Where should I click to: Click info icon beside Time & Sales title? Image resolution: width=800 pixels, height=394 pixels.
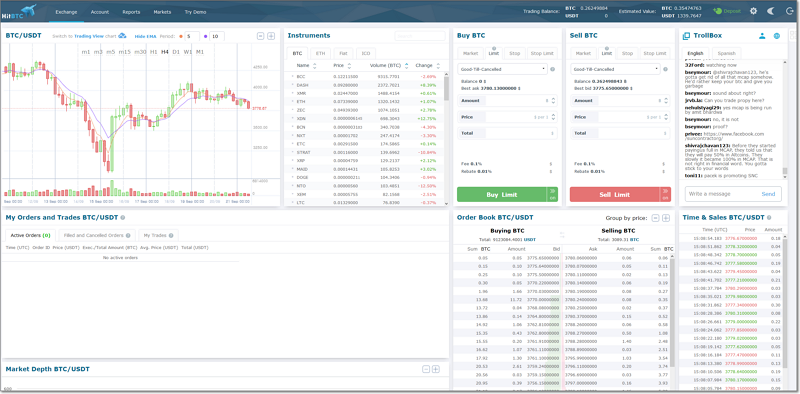pos(769,217)
